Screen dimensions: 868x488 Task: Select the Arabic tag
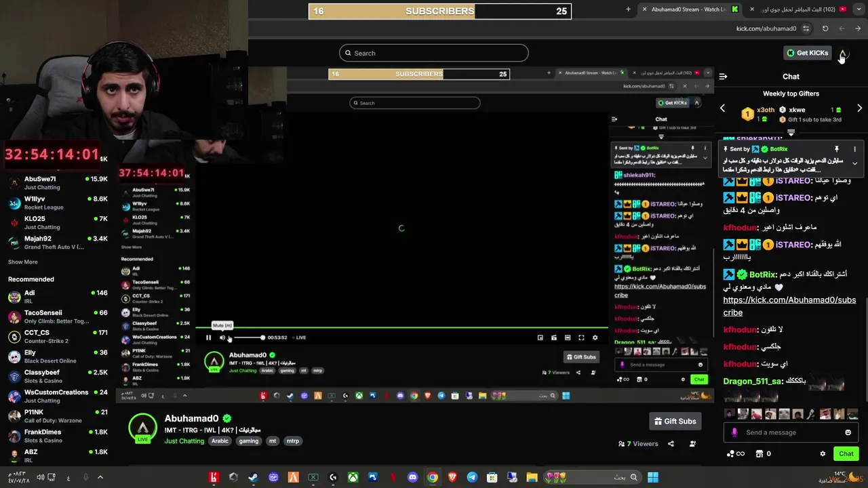coord(220,441)
